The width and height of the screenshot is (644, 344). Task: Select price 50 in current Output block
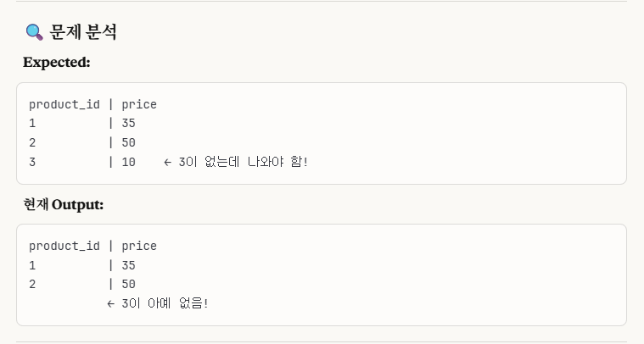(129, 284)
